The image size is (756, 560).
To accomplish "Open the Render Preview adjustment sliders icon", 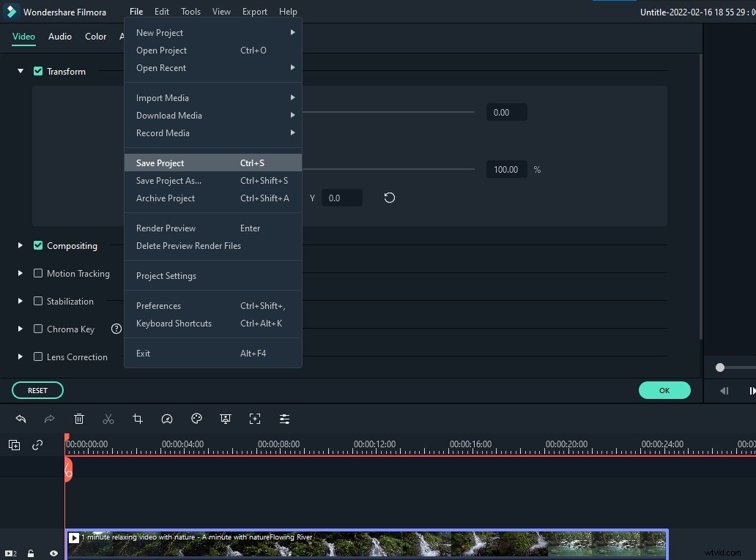I will pos(284,419).
